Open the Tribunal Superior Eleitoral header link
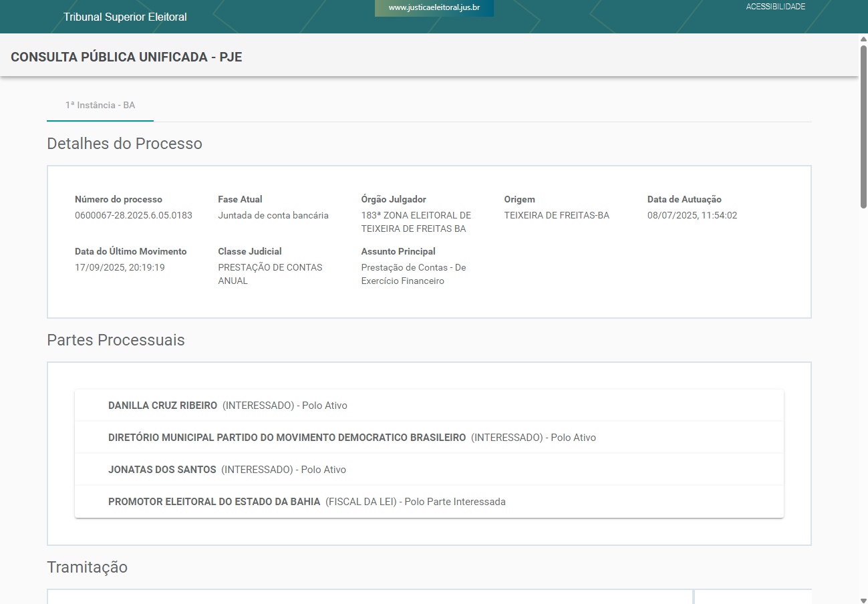The width and height of the screenshot is (868, 604). pyautogui.click(x=125, y=17)
